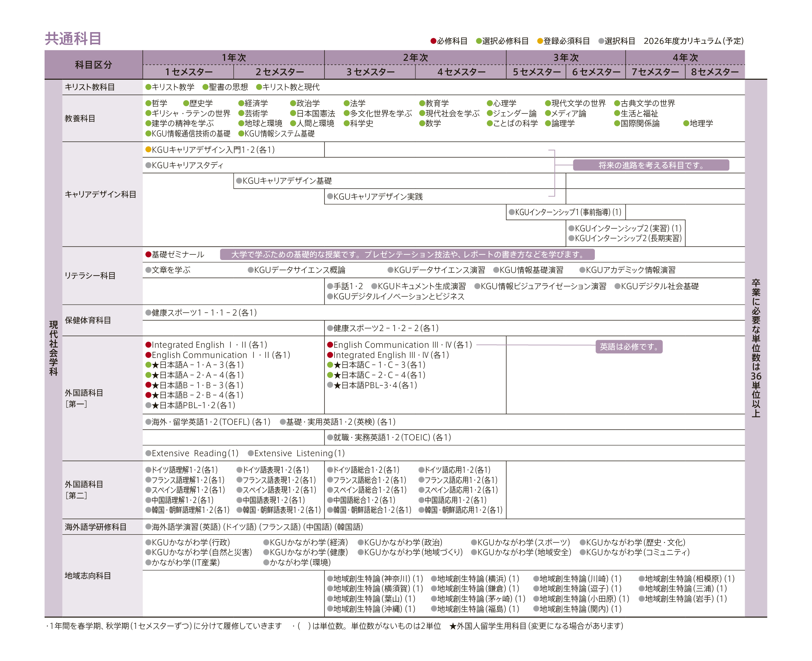The image size is (812, 661).
Task: Click the 哲学 course
Action: tap(156, 103)
